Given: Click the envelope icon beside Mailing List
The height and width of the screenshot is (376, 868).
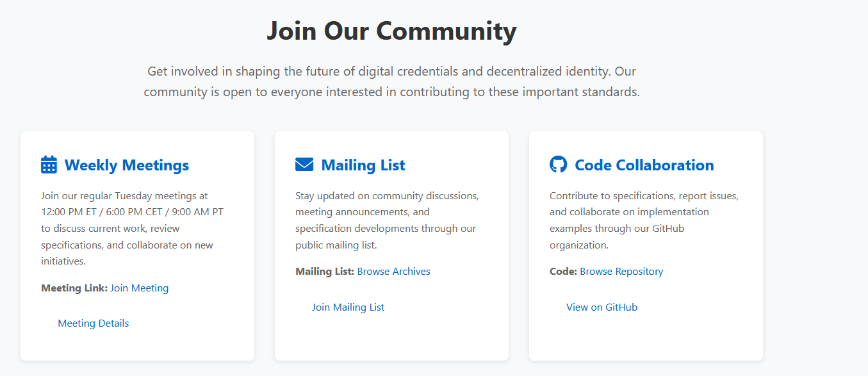Looking at the screenshot, I should (x=304, y=165).
